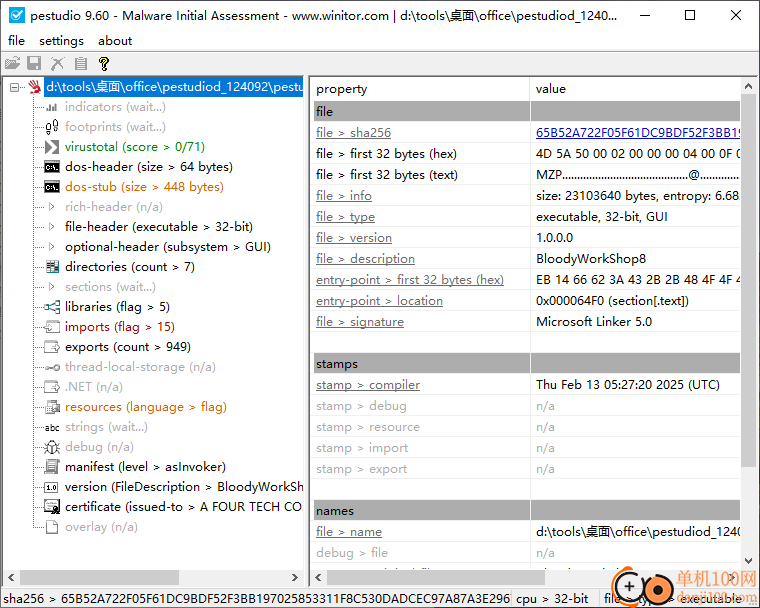Screen dimensions: 760x608
Task: Open the about menu
Action: pos(115,41)
